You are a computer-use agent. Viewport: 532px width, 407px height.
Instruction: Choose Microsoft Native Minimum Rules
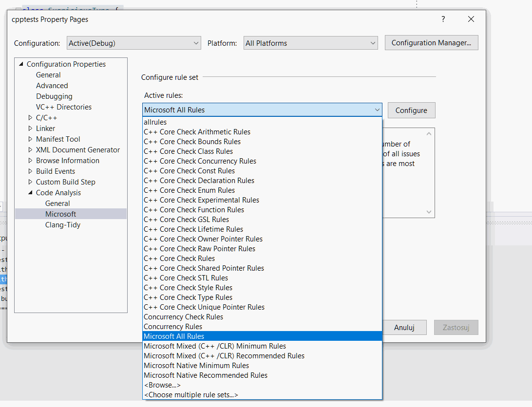click(x=262, y=366)
